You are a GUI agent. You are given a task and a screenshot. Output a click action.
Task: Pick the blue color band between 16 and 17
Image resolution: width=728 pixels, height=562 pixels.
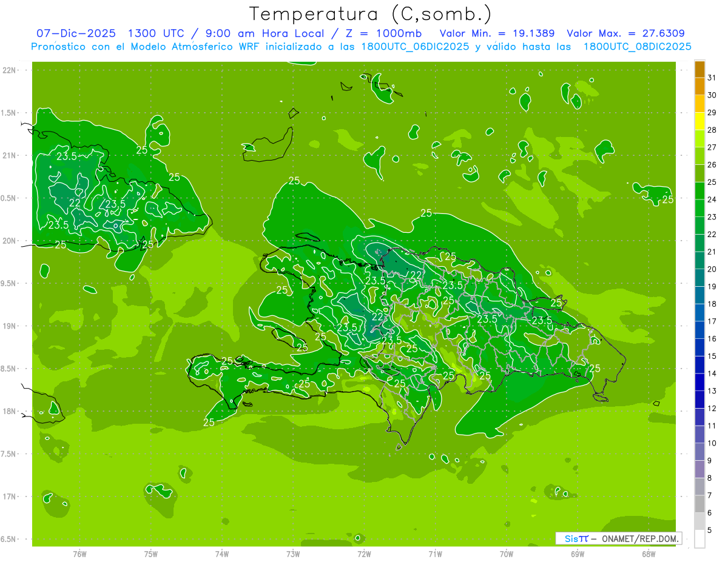click(699, 330)
